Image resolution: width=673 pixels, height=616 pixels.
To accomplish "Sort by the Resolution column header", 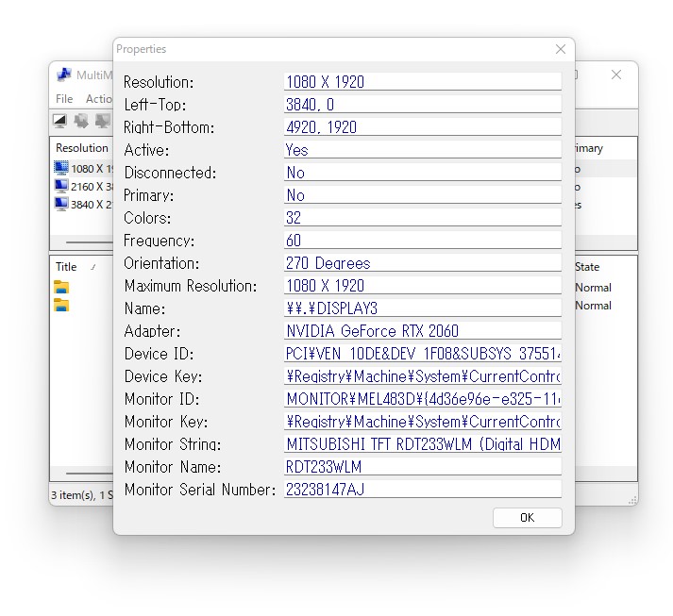I will tap(82, 148).
